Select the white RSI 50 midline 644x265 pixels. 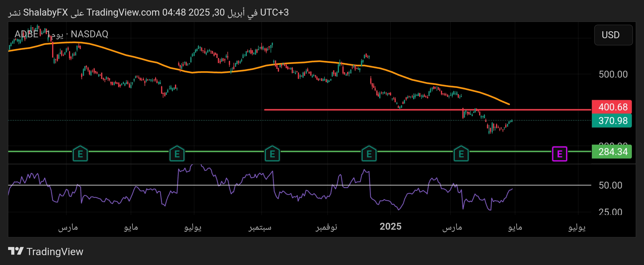(x=300, y=185)
